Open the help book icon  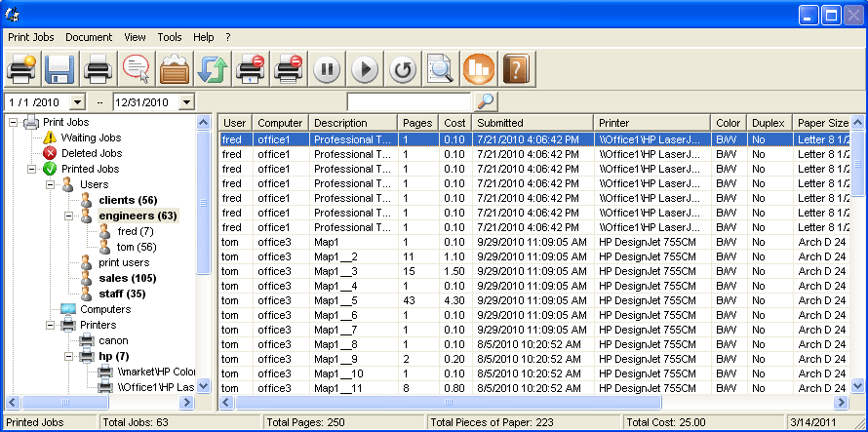pyautogui.click(x=517, y=68)
